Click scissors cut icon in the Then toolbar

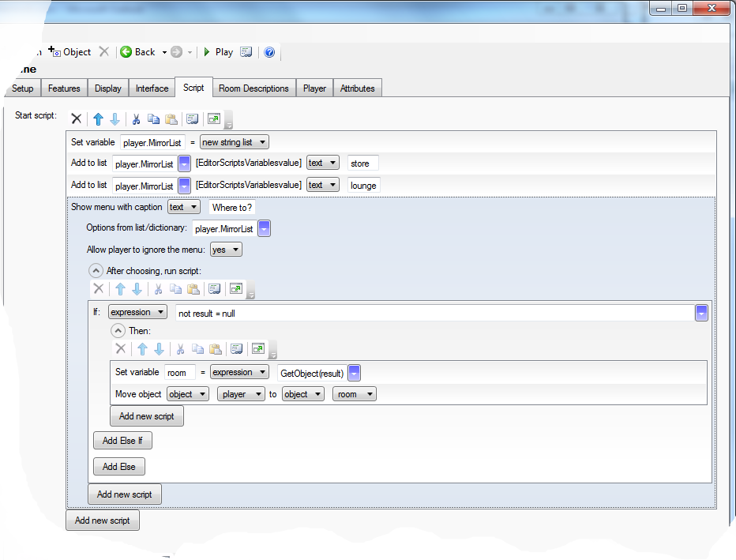[180, 348]
